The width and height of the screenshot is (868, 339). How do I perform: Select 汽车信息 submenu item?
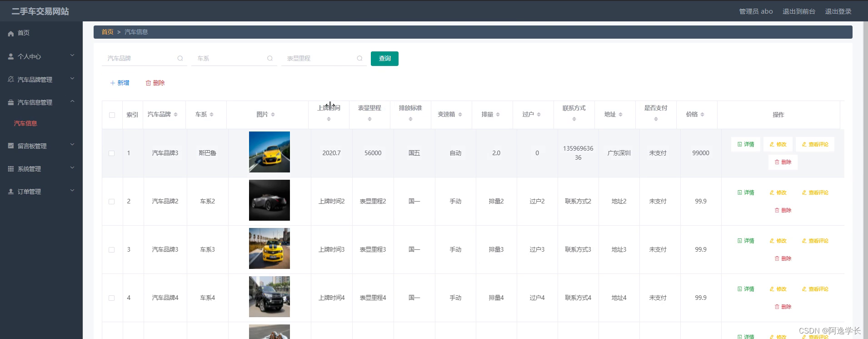25,123
